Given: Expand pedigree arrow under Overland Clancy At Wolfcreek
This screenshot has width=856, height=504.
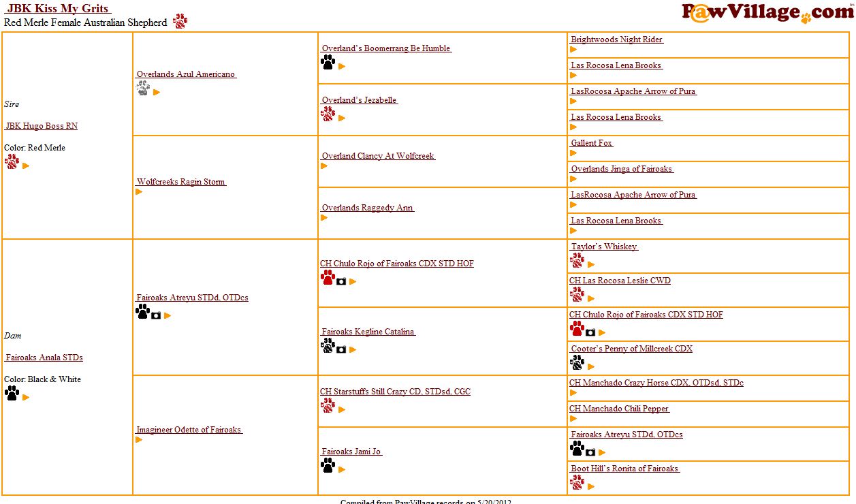Looking at the screenshot, I should tap(324, 166).
